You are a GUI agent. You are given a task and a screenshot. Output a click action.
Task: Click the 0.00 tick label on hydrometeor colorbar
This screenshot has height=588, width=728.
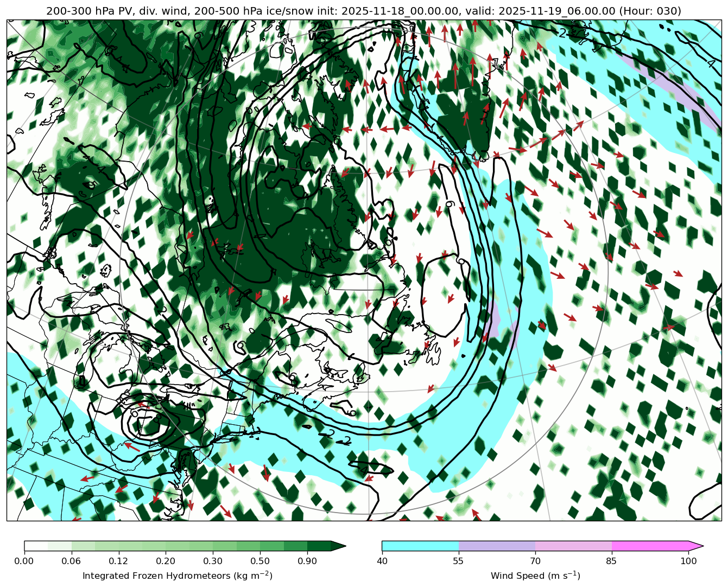[24, 561]
